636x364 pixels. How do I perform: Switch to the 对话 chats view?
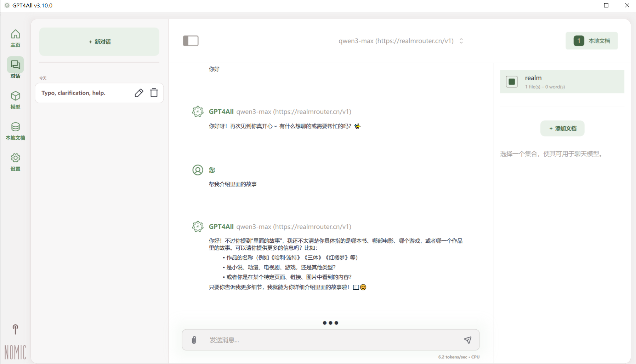[x=15, y=68]
